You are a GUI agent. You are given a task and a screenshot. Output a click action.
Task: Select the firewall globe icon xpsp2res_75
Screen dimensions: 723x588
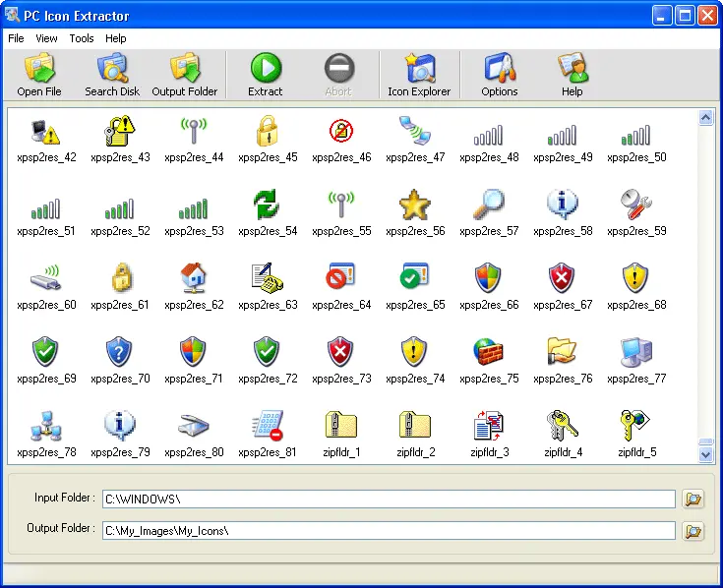tap(489, 352)
